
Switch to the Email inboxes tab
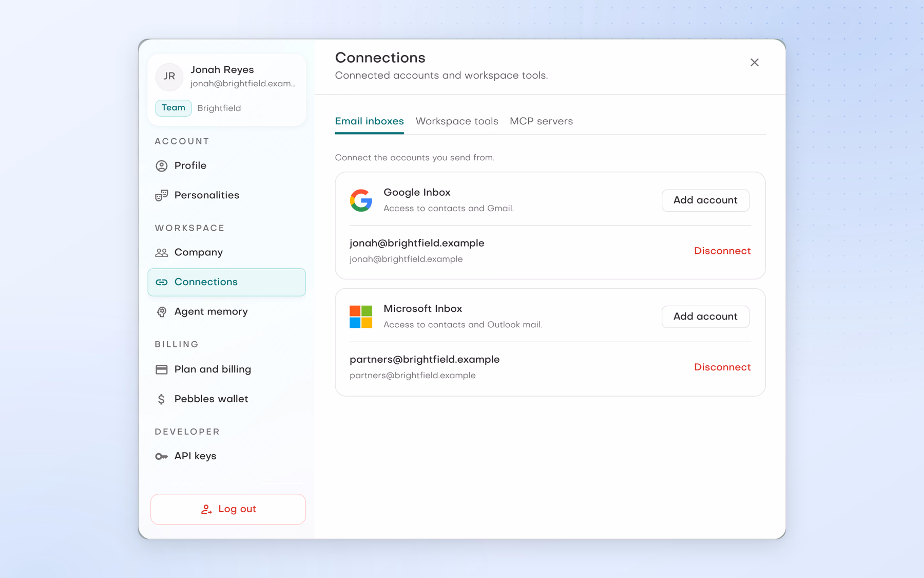coord(369,122)
